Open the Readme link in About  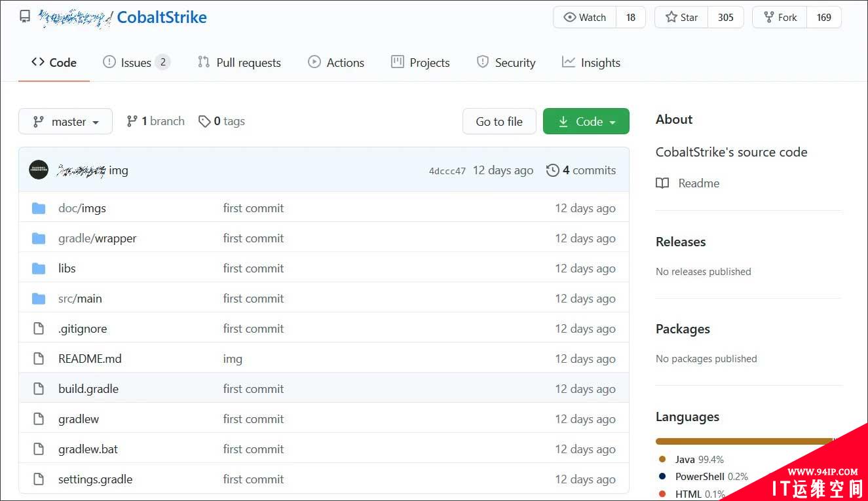coord(688,183)
